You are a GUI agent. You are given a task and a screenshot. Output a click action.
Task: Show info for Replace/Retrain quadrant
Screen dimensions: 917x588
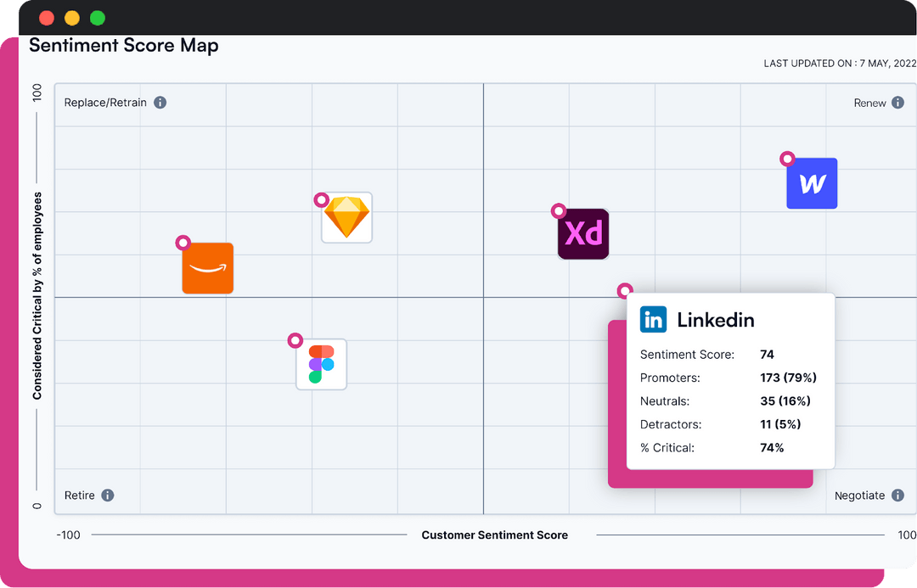[x=160, y=103]
